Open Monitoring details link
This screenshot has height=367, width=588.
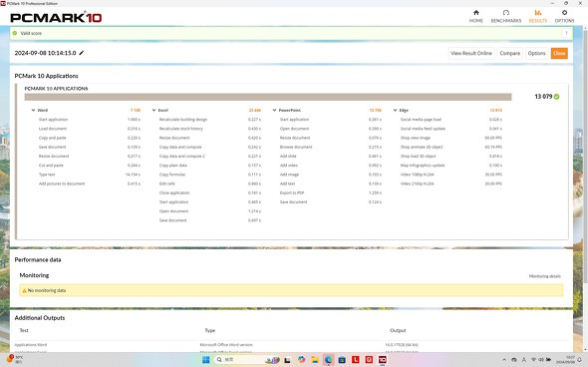[544, 276]
